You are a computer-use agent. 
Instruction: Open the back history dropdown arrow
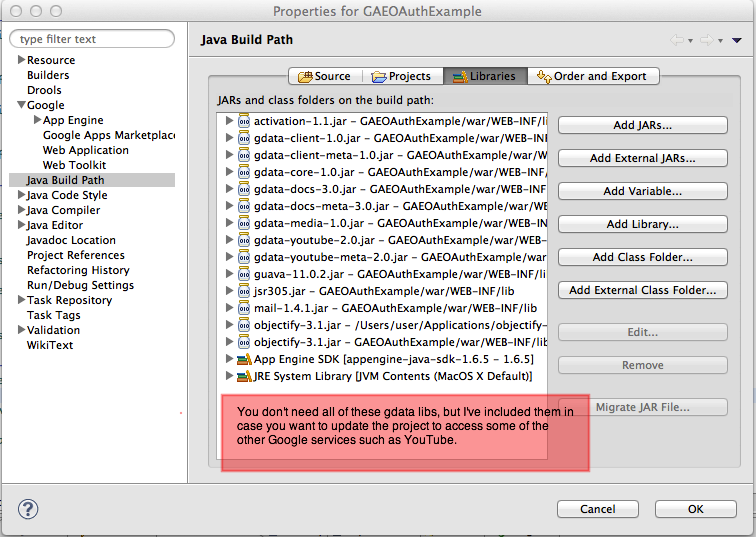click(690, 41)
